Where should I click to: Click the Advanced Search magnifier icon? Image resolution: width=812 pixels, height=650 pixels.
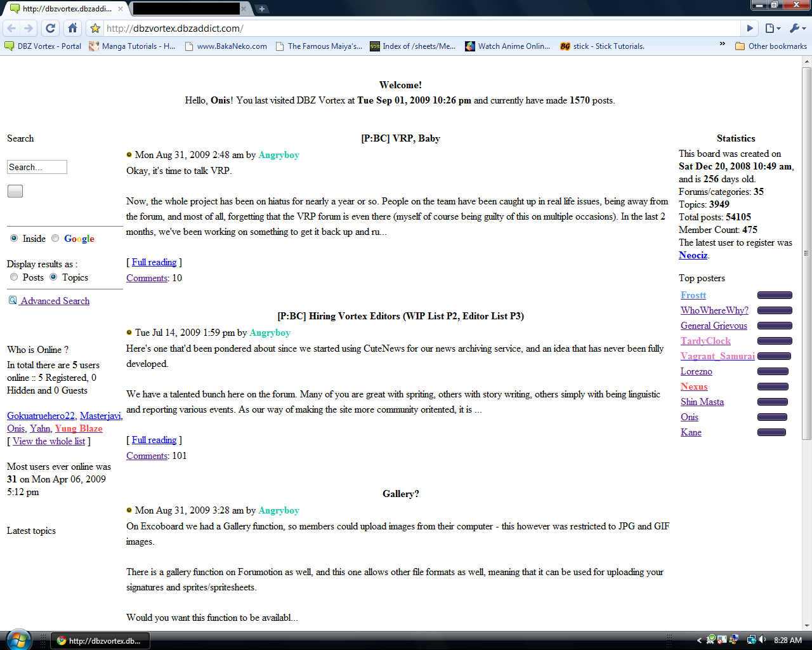[x=12, y=300]
